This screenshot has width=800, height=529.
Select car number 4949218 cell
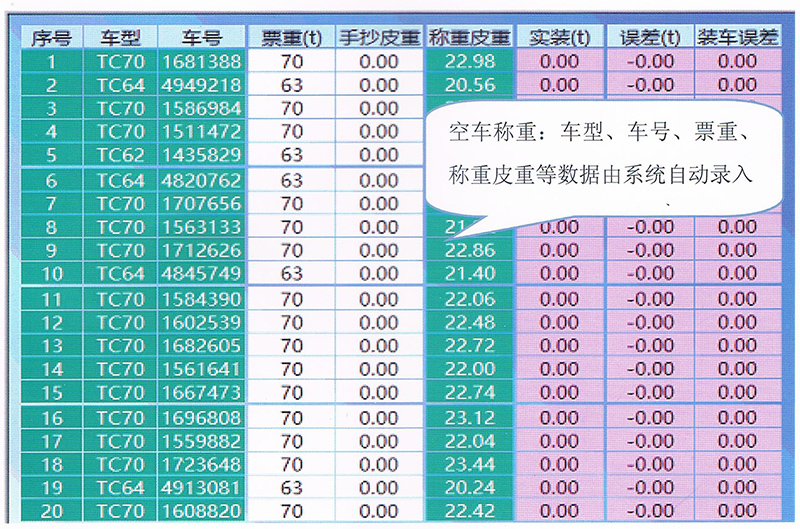(201, 85)
